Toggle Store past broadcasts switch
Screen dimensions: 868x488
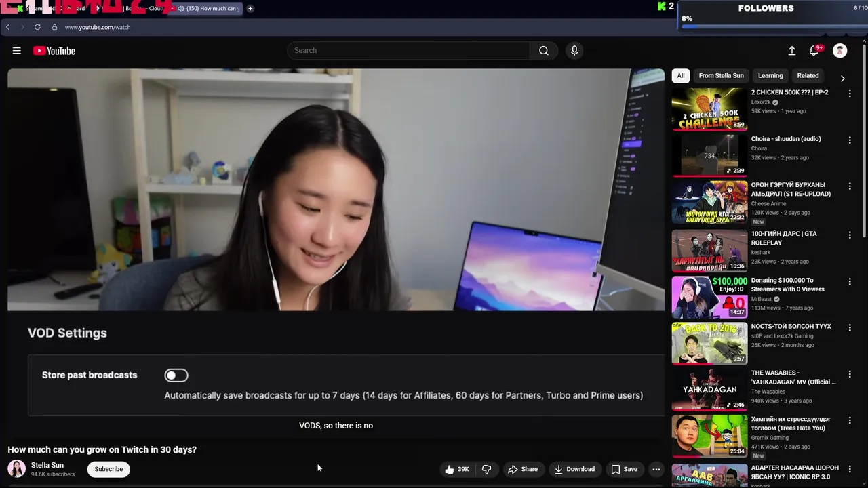tap(176, 375)
